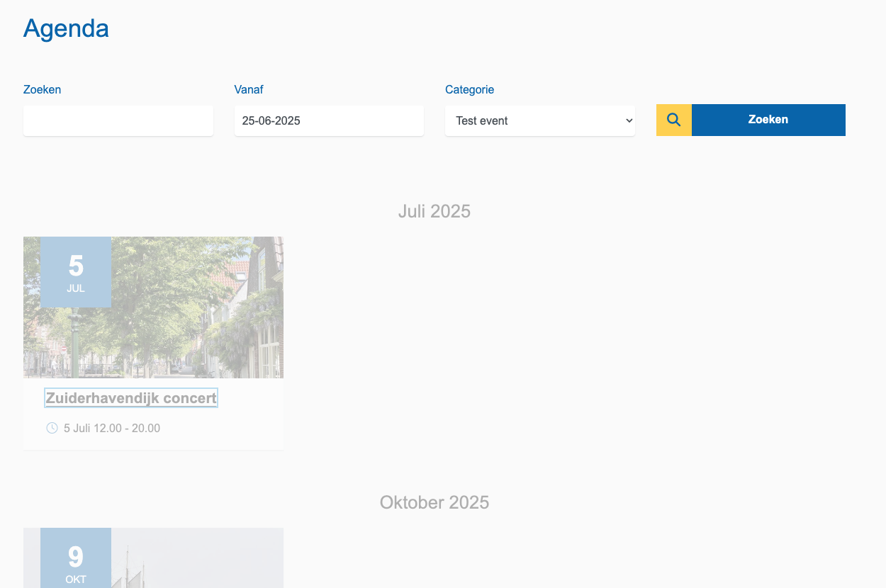
Task: Click the yellow magnifying glass search icon
Action: tap(674, 120)
